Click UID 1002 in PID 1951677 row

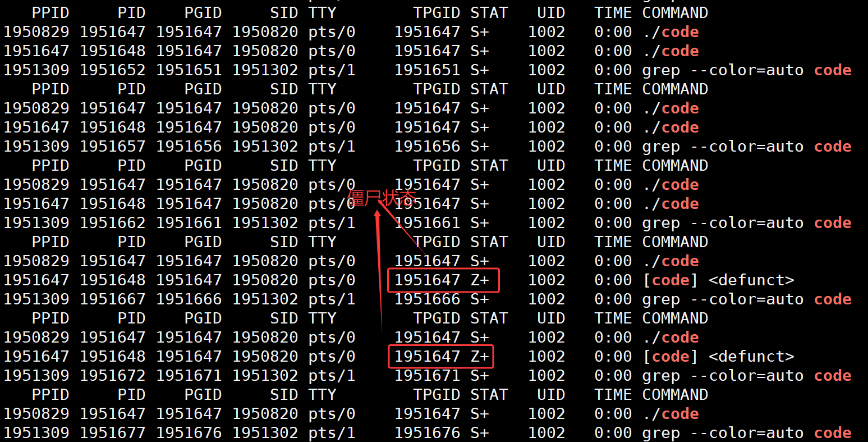tap(546, 433)
